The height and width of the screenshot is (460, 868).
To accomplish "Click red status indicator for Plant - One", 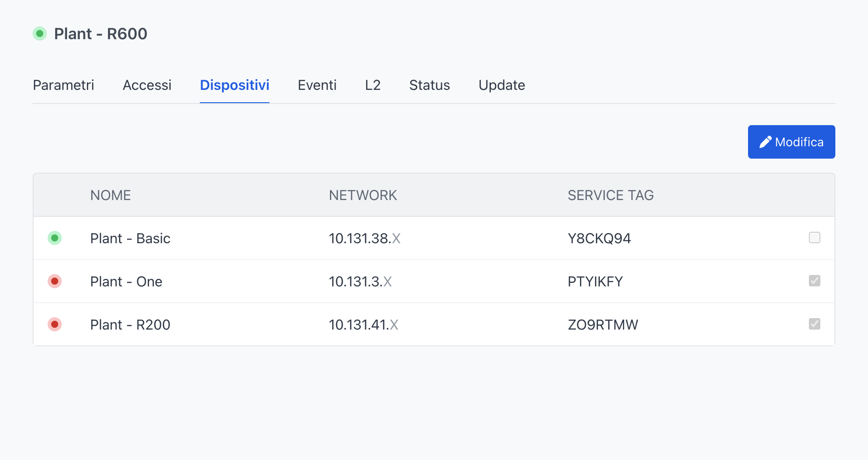I will coord(55,281).
